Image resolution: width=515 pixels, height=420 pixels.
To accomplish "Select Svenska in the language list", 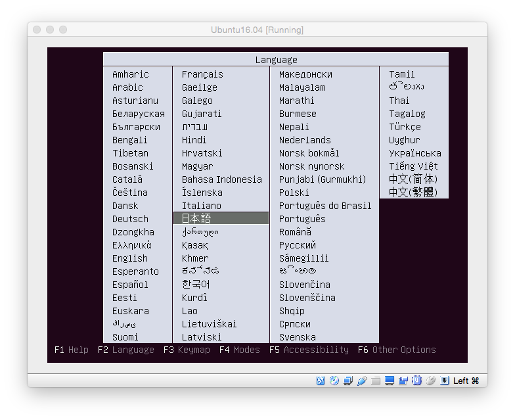I will pyautogui.click(x=298, y=337).
